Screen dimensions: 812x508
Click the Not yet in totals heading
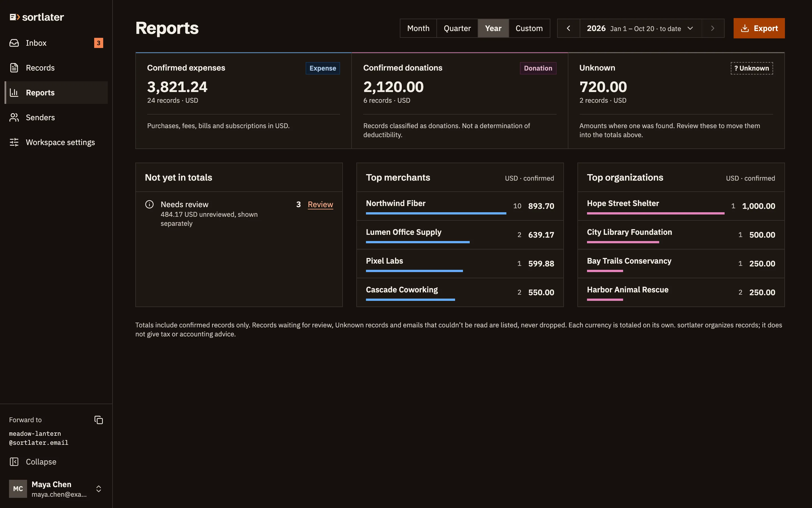pyautogui.click(x=178, y=178)
